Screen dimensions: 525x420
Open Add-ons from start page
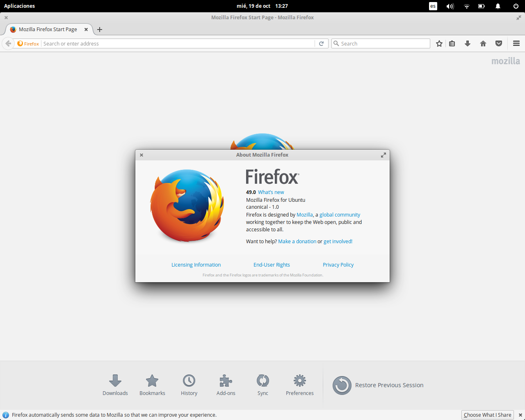click(226, 385)
